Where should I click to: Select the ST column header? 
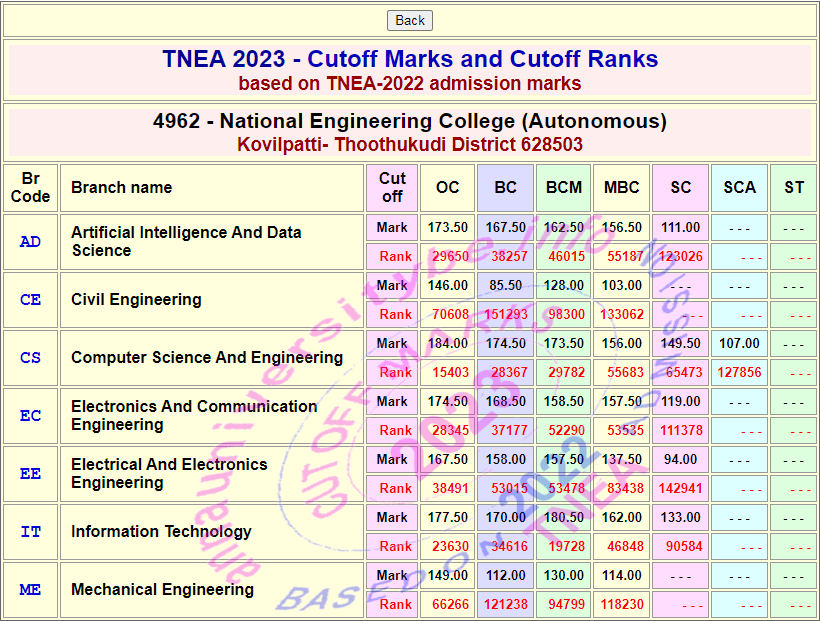pyautogui.click(x=793, y=188)
